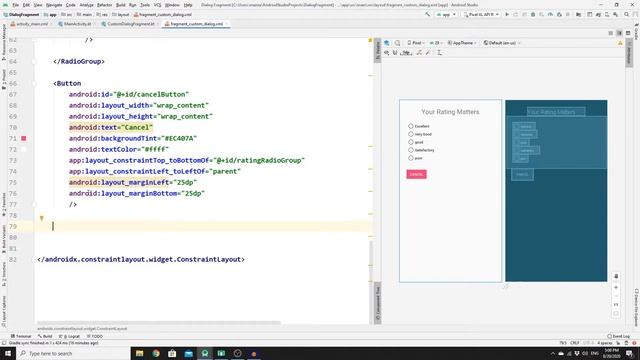Open the Pixel device dropdown in preview
This screenshot has height=360, width=640.
(x=416, y=43)
